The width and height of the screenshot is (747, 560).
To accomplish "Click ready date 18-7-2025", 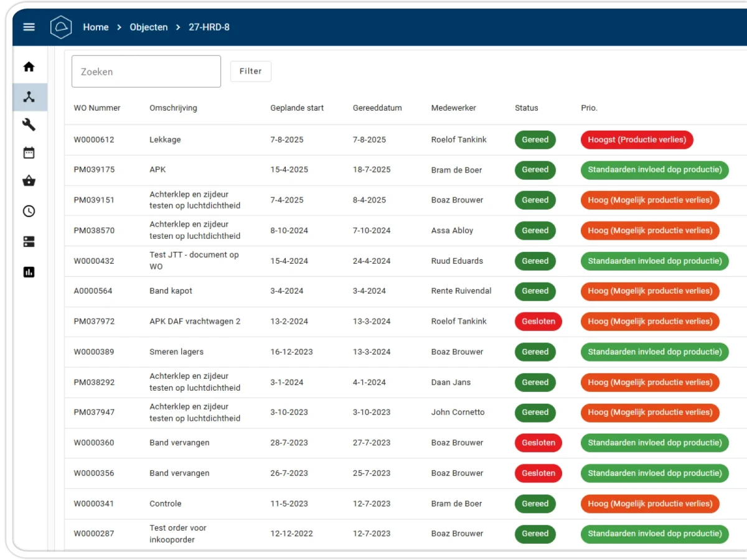I will point(372,169).
